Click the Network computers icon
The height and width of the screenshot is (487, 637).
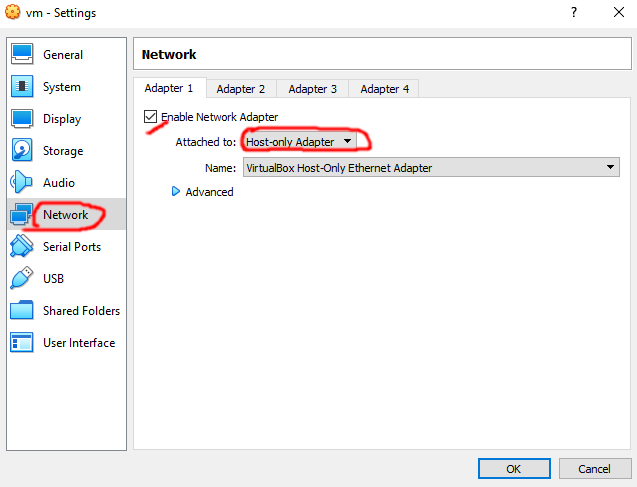[21, 214]
